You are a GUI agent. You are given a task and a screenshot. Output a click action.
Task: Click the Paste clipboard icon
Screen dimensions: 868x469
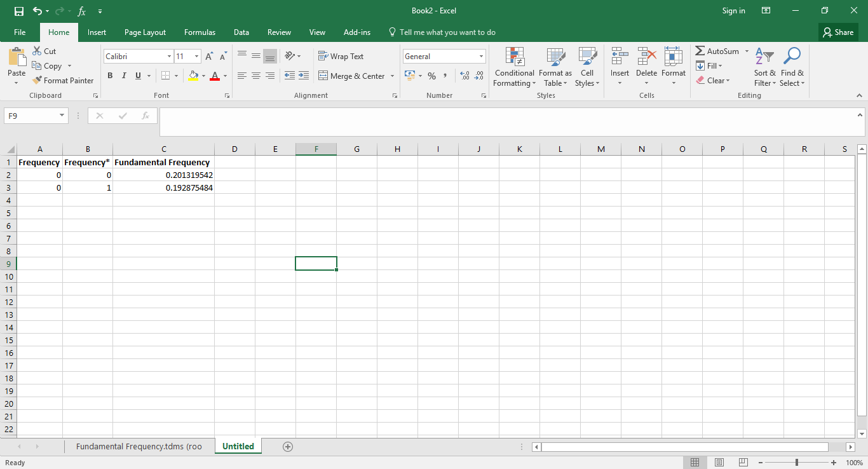[17, 57]
